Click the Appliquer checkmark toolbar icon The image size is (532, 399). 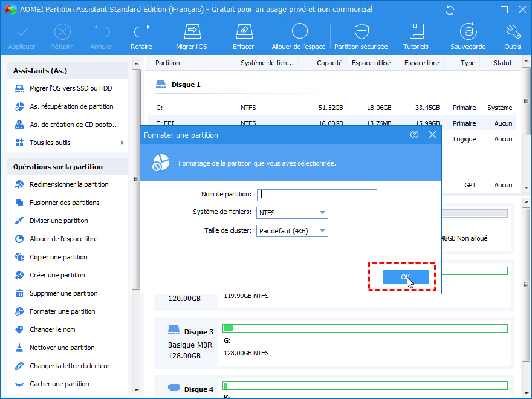click(x=22, y=33)
